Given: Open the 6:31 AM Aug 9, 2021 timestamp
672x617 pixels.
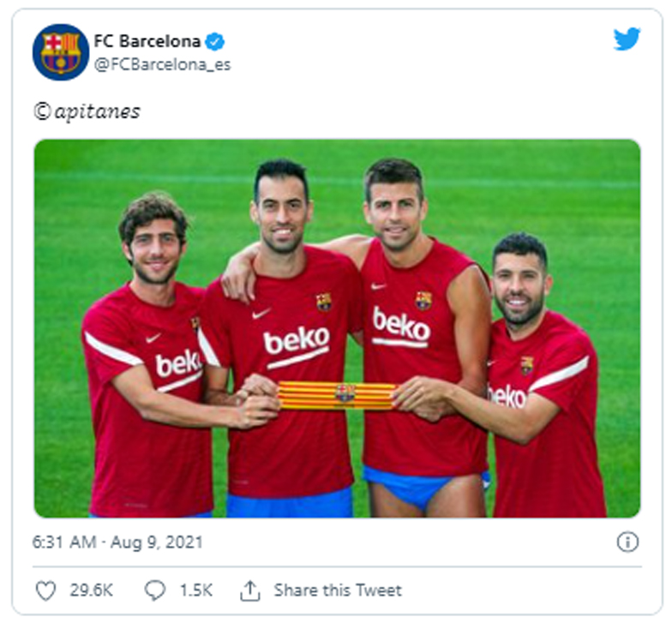Looking at the screenshot, I should (x=117, y=542).
